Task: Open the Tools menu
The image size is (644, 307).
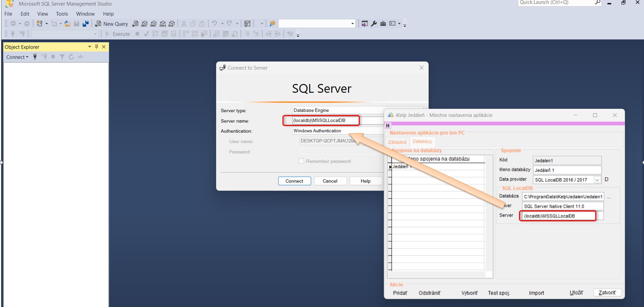Action: 62,14
